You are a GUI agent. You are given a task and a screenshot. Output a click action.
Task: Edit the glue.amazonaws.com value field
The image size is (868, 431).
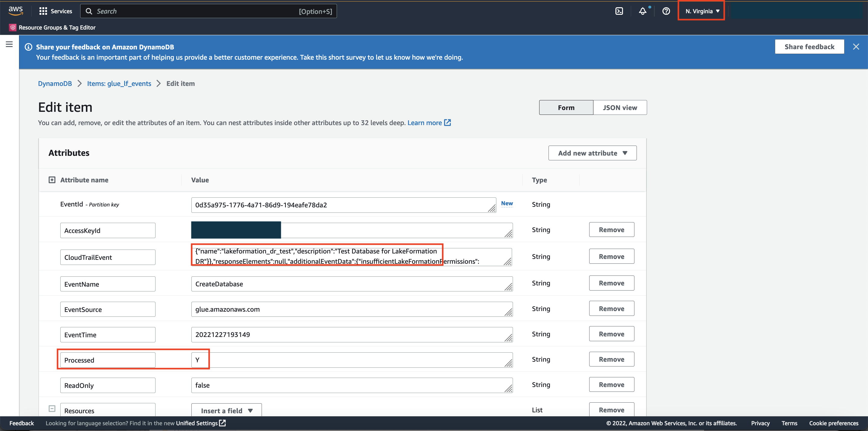tap(352, 309)
